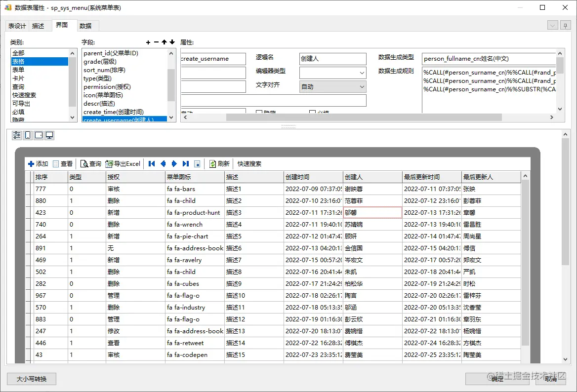Open the tab list dropdown arrow
577x392 pixels.
click(x=552, y=26)
